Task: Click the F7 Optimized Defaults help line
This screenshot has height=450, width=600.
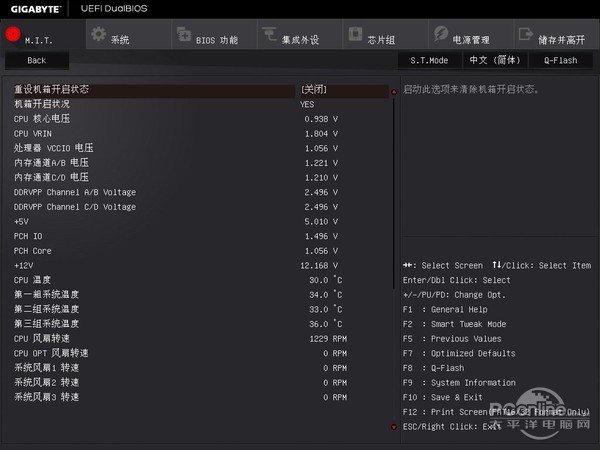Action: pos(459,353)
